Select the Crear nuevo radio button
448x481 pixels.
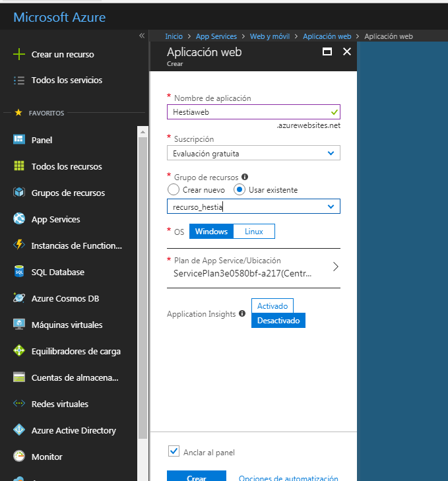(174, 189)
